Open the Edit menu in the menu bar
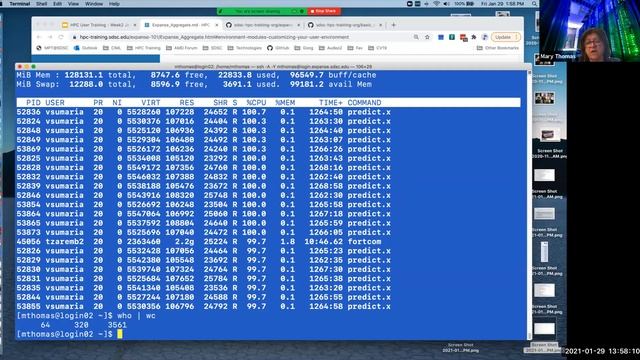This screenshot has width=640, height=360. [57, 4]
